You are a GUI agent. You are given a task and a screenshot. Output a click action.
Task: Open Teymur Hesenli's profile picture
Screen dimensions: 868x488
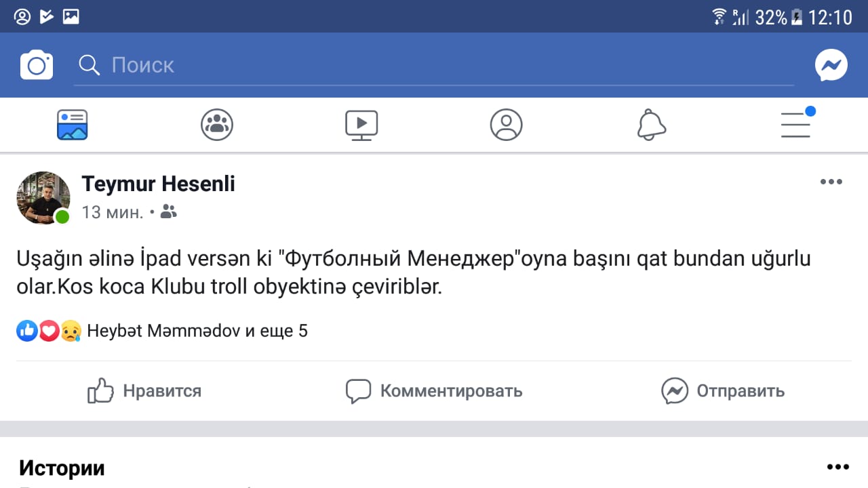(43, 197)
